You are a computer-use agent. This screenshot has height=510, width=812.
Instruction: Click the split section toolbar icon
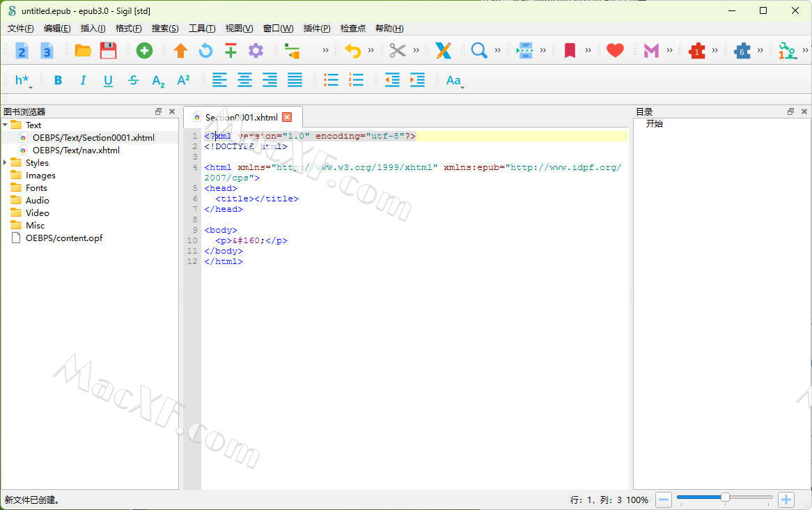pyautogui.click(x=524, y=50)
